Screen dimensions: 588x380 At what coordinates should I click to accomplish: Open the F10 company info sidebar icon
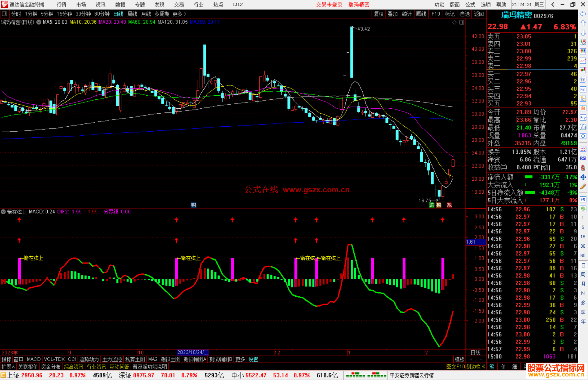[583, 89]
